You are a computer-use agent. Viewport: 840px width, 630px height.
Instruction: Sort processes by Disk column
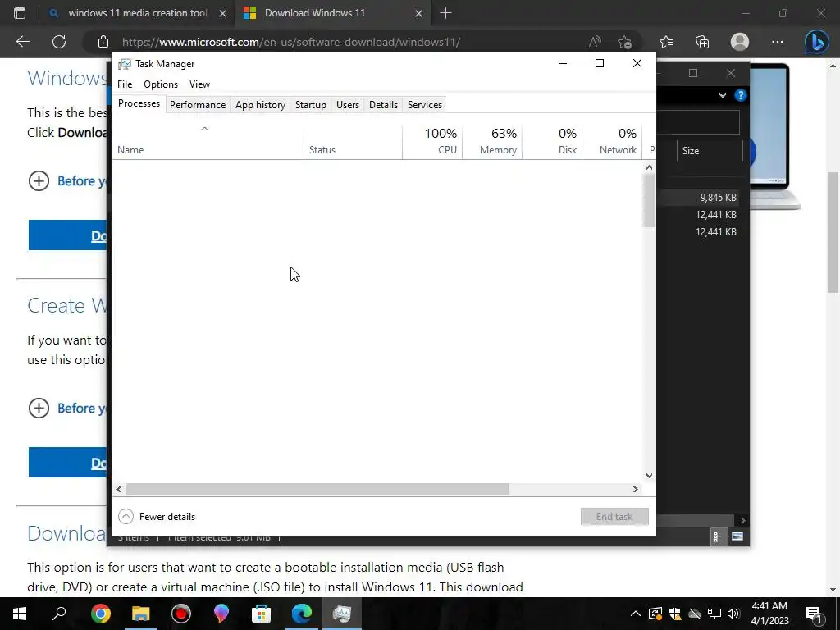coord(552,142)
